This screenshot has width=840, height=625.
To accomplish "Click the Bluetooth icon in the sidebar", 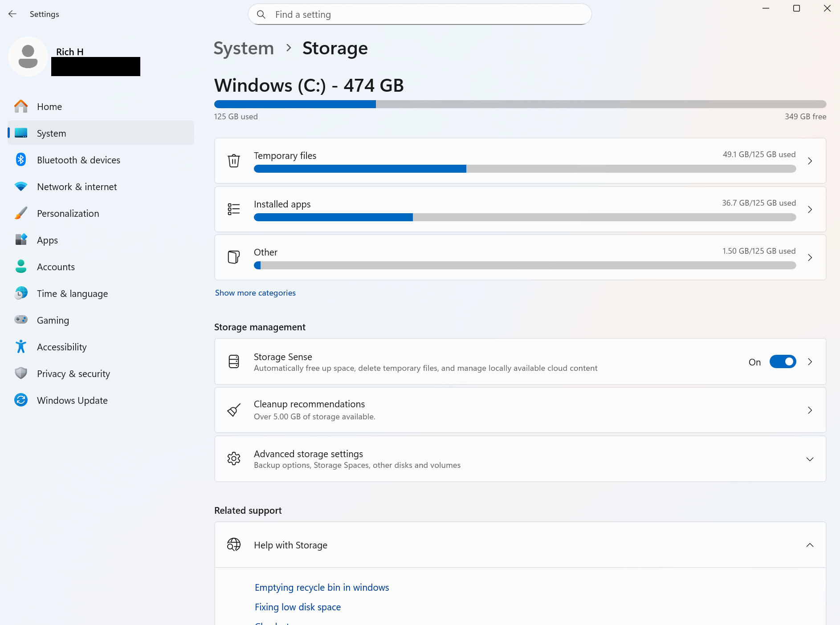I will coord(21,160).
